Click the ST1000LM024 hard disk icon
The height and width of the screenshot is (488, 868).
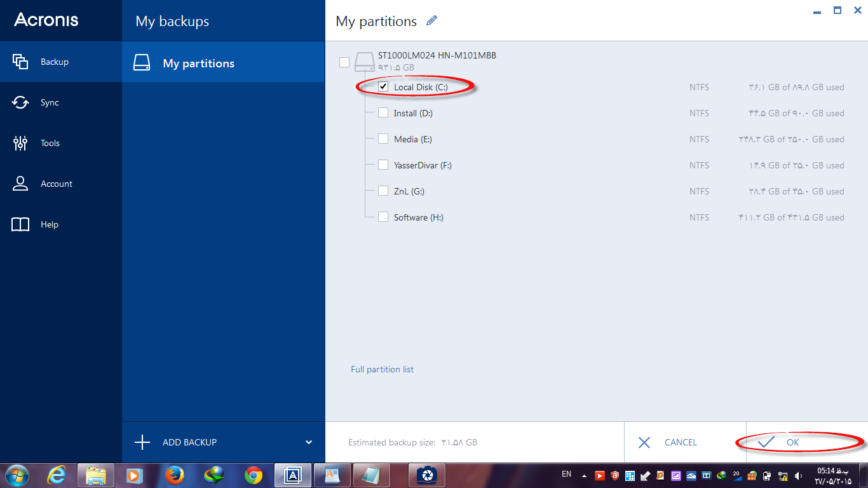pyautogui.click(x=365, y=62)
